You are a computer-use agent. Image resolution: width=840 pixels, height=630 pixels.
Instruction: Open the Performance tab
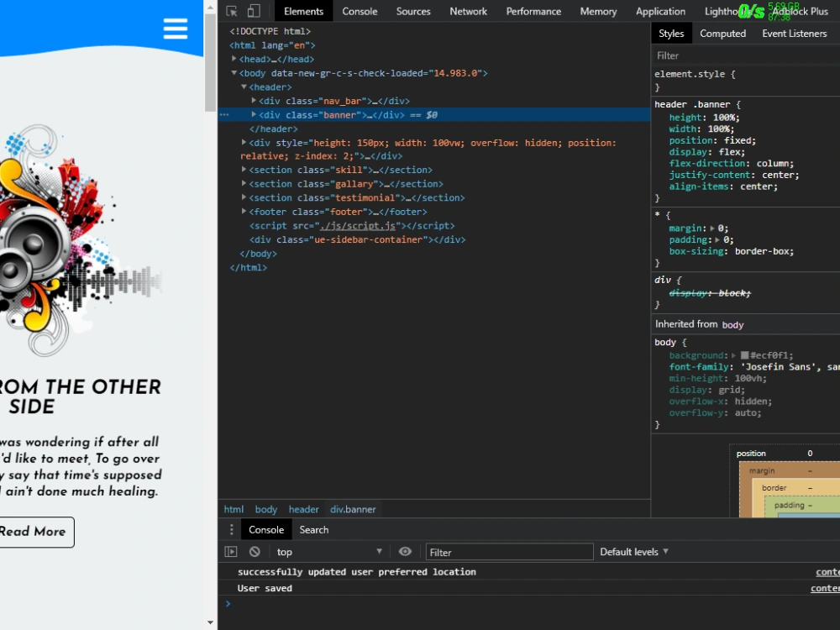[x=533, y=11]
